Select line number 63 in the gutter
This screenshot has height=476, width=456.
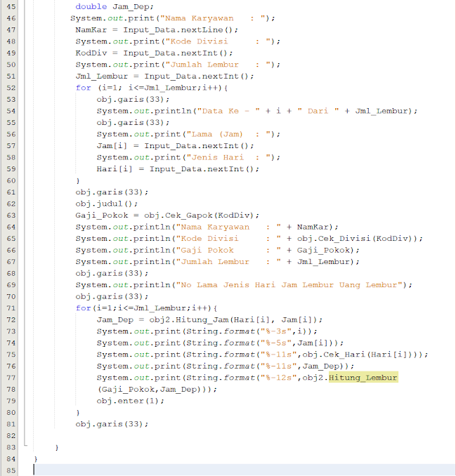(11, 216)
